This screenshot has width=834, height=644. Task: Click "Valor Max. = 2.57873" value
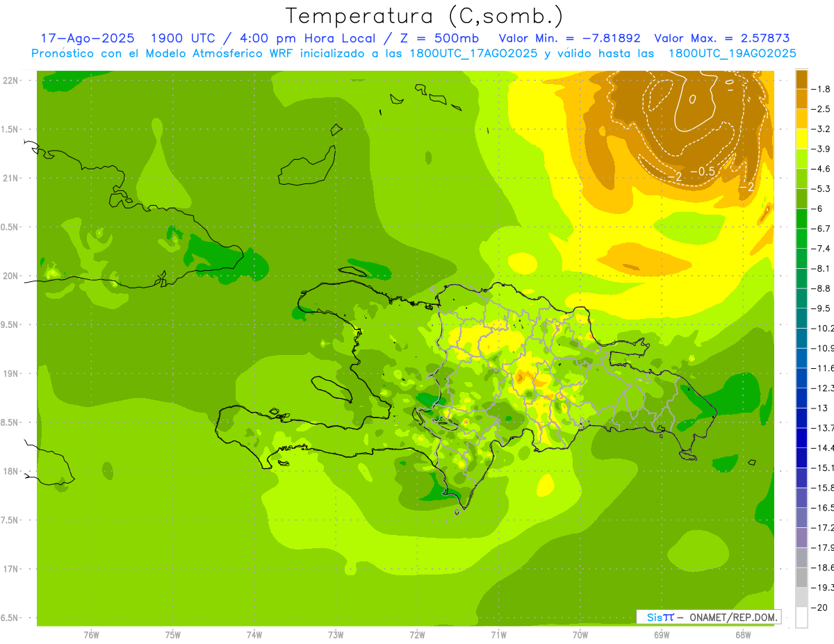coord(722,38)
